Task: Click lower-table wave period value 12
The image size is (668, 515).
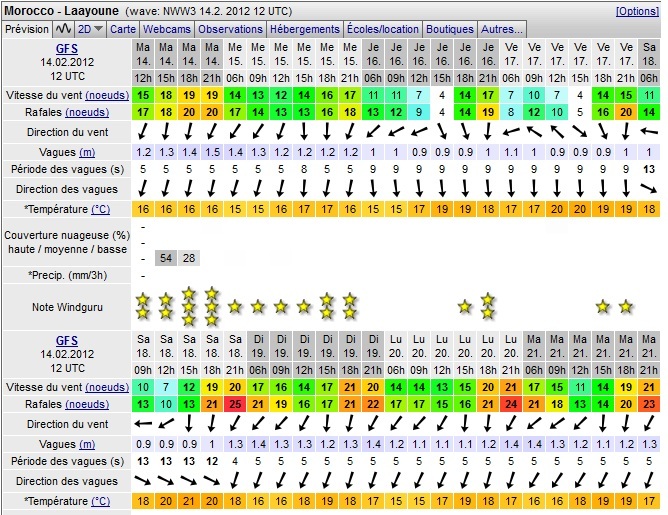Action: (x=212, y=461)
